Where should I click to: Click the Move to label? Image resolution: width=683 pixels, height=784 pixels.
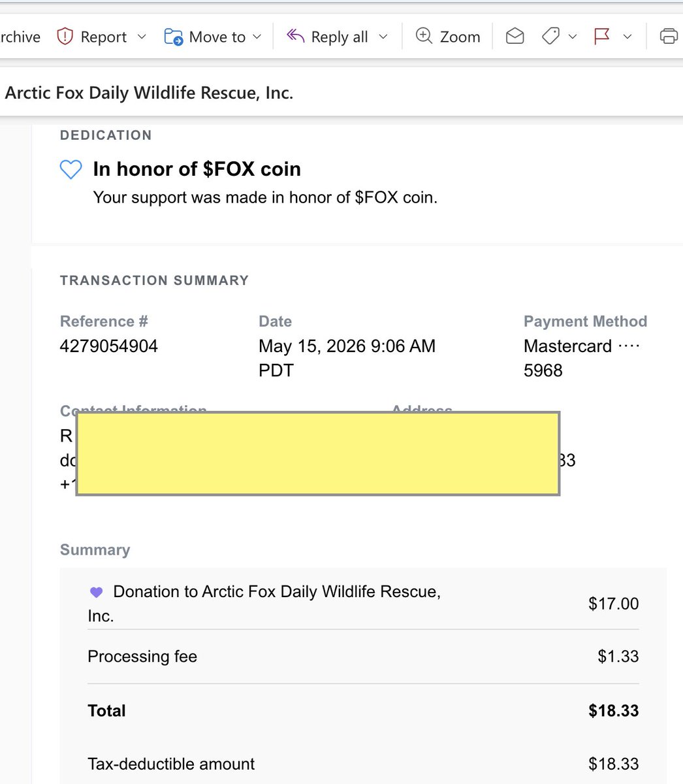[217, 37]
